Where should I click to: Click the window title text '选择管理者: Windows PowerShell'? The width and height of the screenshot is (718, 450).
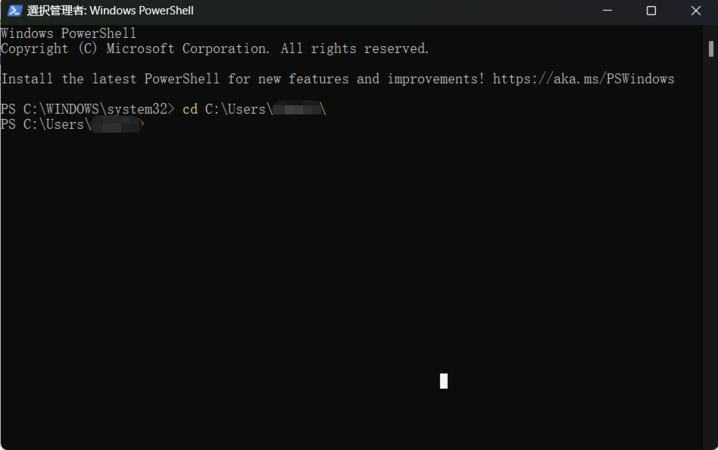pos(110,11)
